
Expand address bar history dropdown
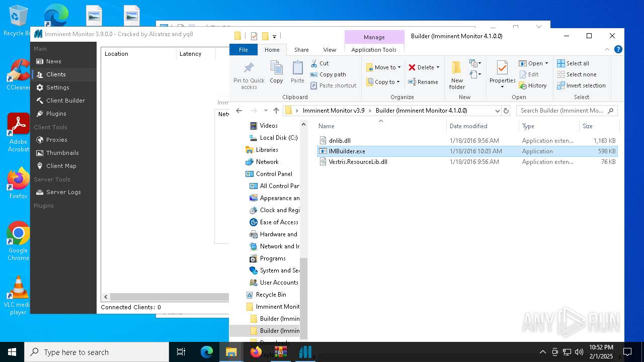point(497,111)
